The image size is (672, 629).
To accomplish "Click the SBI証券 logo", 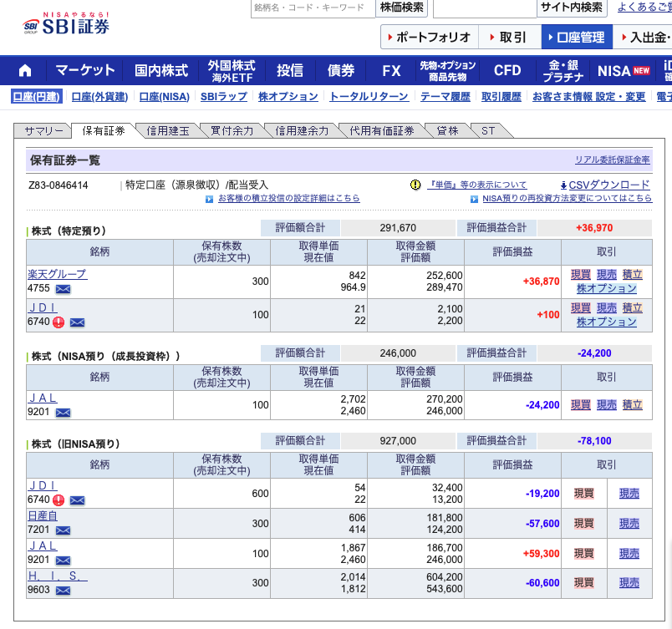I will (66, 26).
